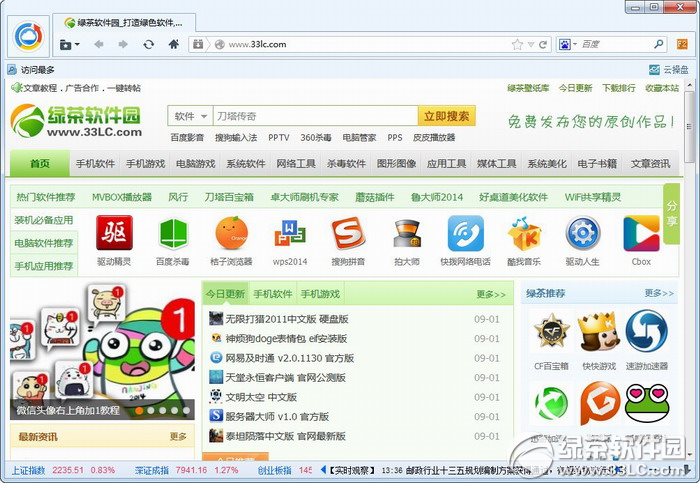Viewport: 700px width, 490px height.
Task: Open 酷我音乐 icon
Action: tap(524, 233)
